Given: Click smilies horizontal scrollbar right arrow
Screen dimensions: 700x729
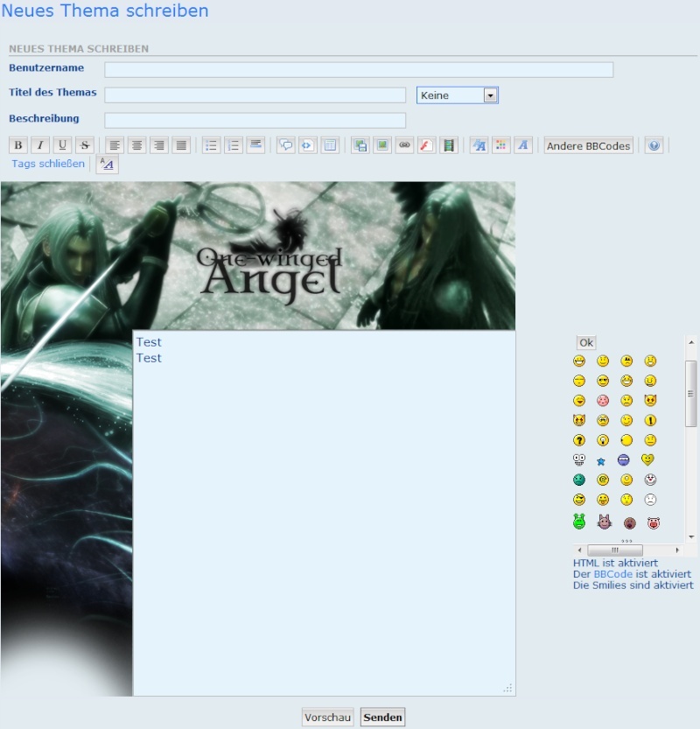Looking at the screenshot, I should [x=677, y=550].
